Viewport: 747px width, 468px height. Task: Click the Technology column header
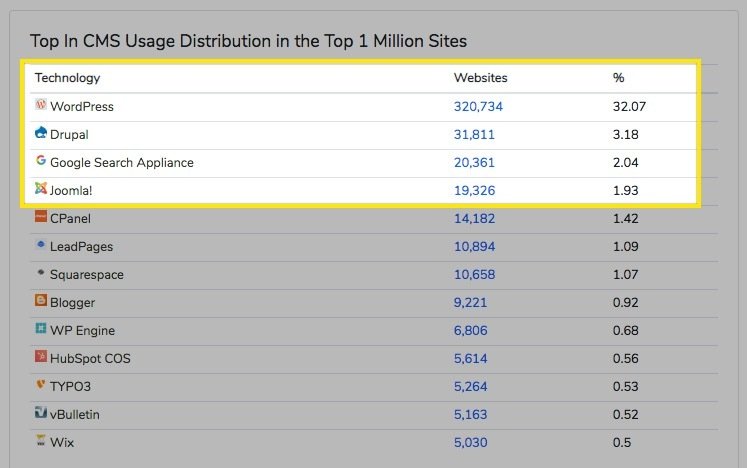(x=67, y=78)
